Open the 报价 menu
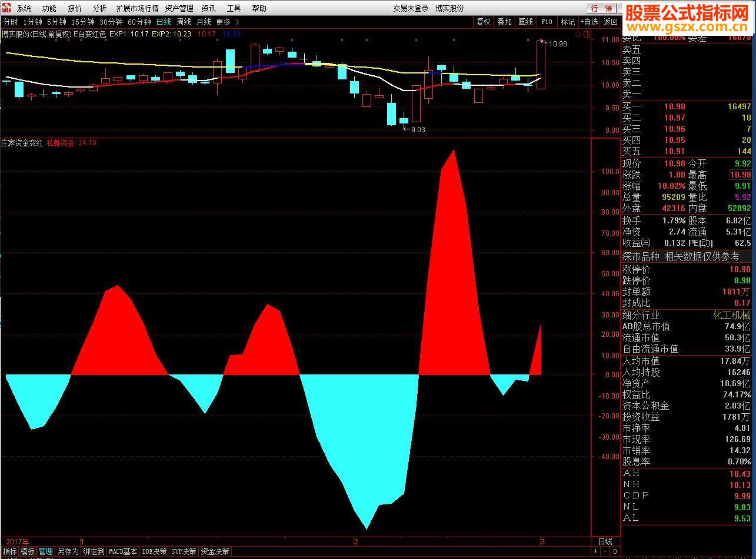Viewport: 756px width, 559px height. (75, 8)
